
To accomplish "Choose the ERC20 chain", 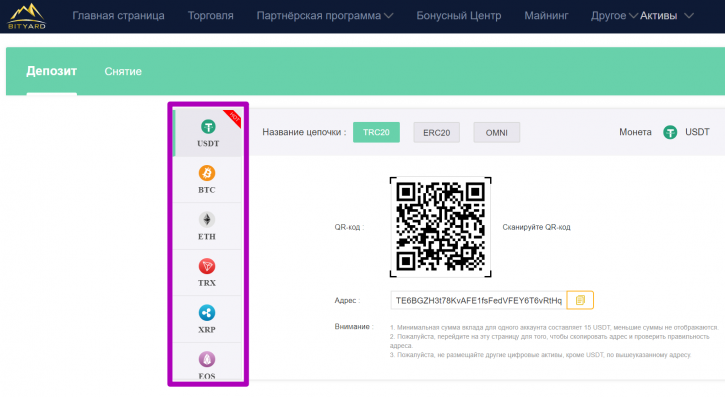I will (x=436, y=133).
